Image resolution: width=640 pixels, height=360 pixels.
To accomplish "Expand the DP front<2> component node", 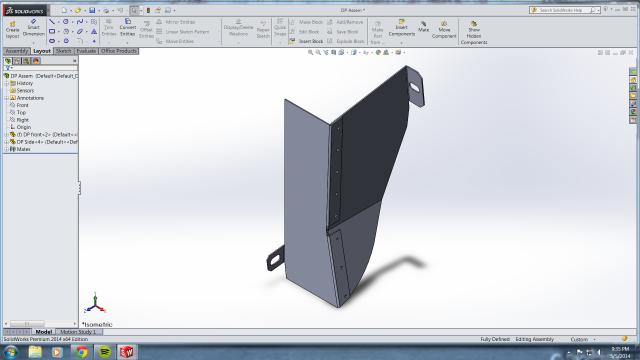I will (7, 134).
